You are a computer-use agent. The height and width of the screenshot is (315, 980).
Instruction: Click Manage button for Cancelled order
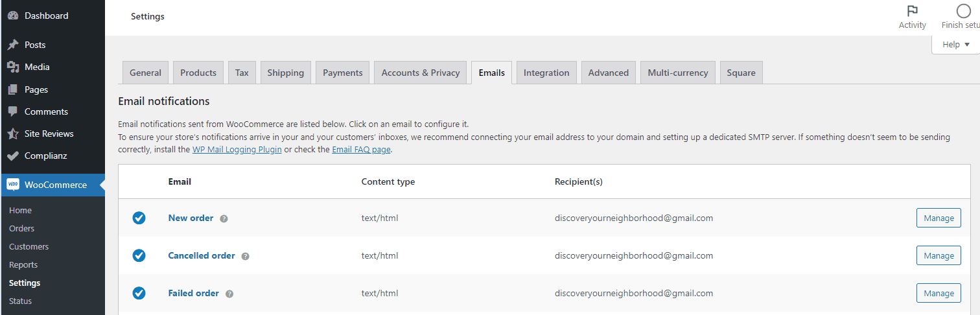[x=938, y=255]
